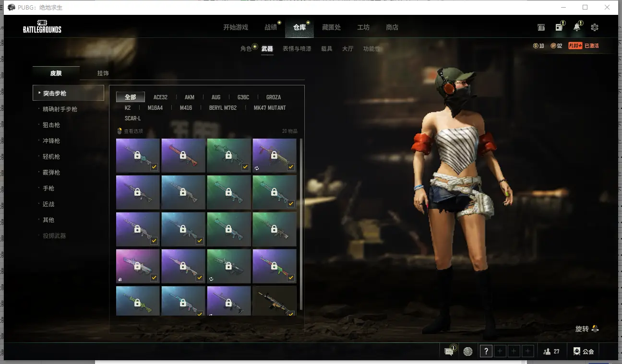Click the orange PLUS+ badge
Screen dimensions: 622x364
[575, 46]
